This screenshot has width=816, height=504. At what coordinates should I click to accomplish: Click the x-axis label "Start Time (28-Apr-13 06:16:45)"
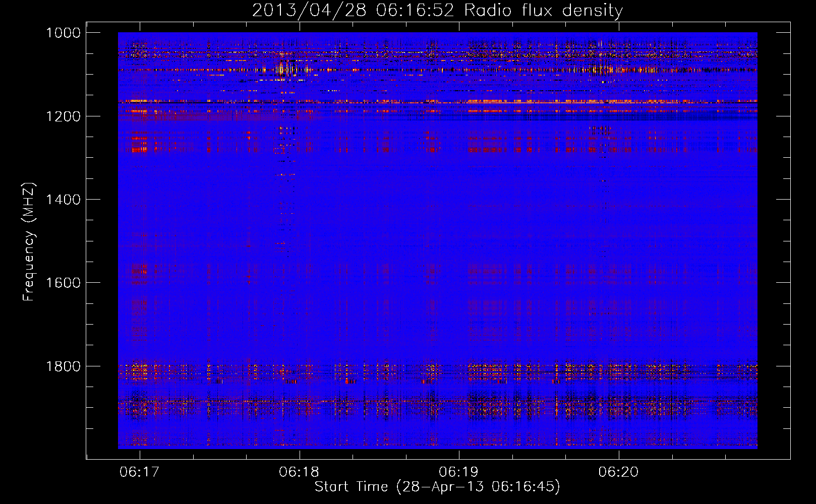[x=437, y=487]
